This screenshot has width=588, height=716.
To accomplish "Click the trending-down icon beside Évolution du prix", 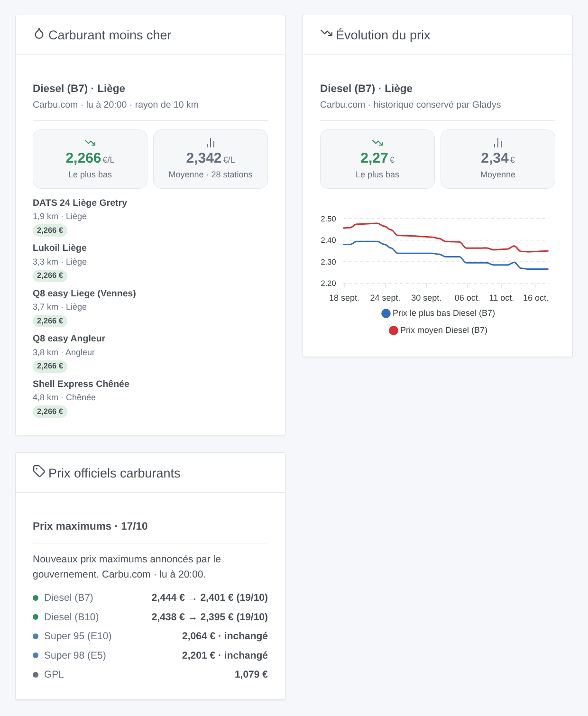I will (x=326, y=33).
